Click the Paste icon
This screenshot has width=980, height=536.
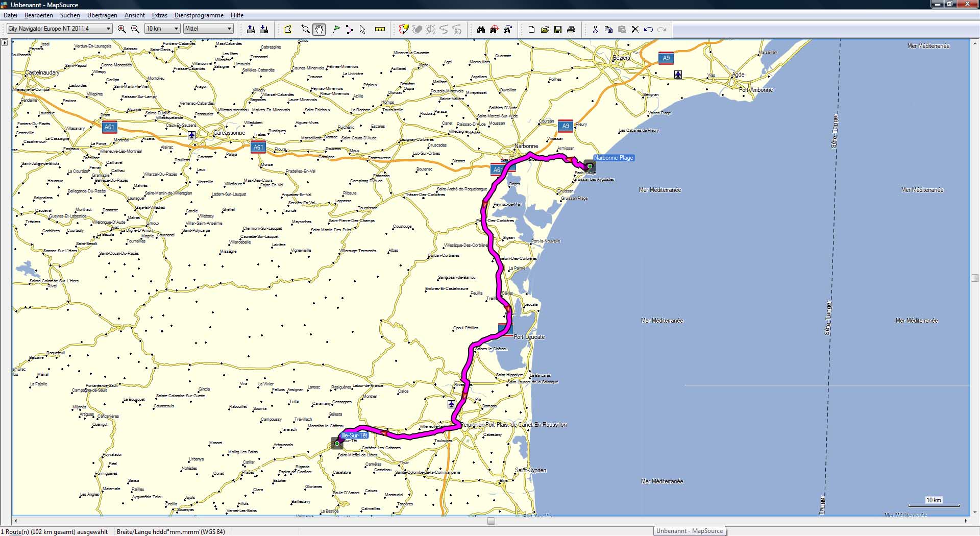(x=622, y=29)
